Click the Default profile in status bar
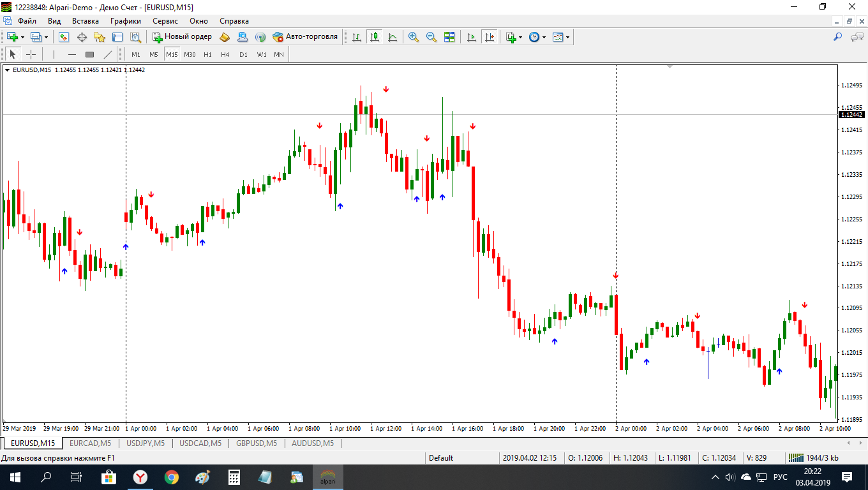868x490 pixels. [441, 457]
